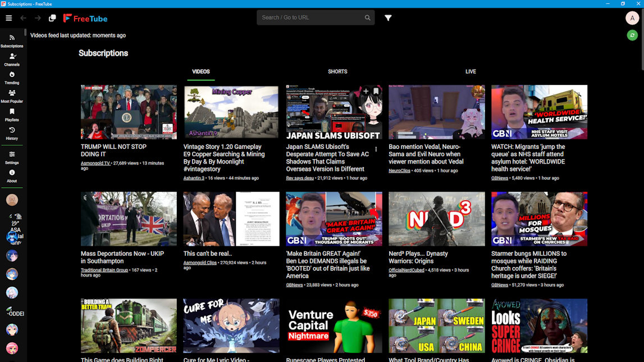
Task: Open title 'This can't be real..'
Action: pos(207,254)
